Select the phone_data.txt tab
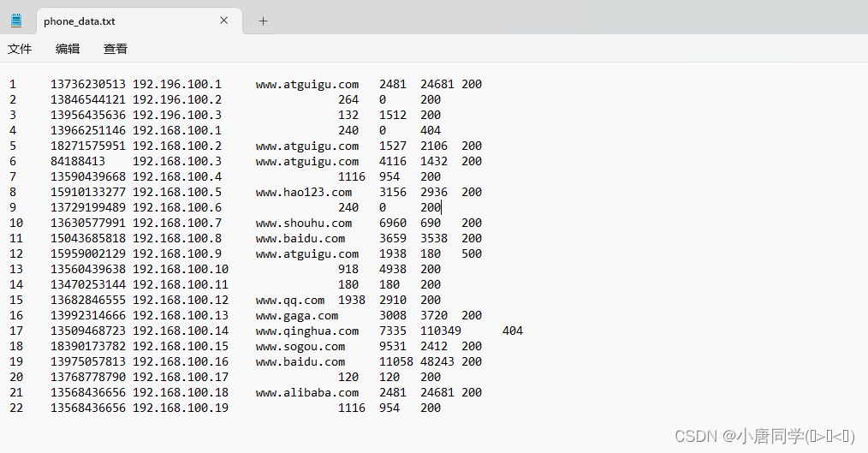 (120, 21)
